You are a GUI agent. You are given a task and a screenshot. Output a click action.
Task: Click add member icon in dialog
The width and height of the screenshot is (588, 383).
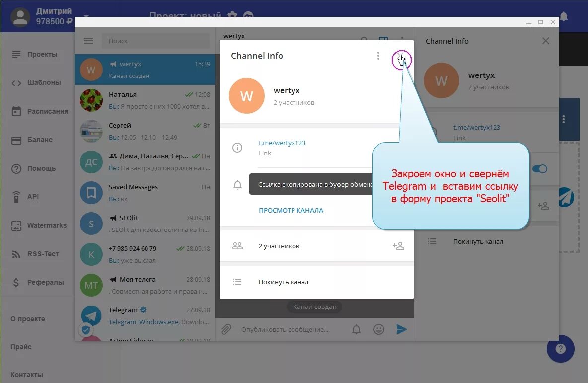[x=398, y=246]
